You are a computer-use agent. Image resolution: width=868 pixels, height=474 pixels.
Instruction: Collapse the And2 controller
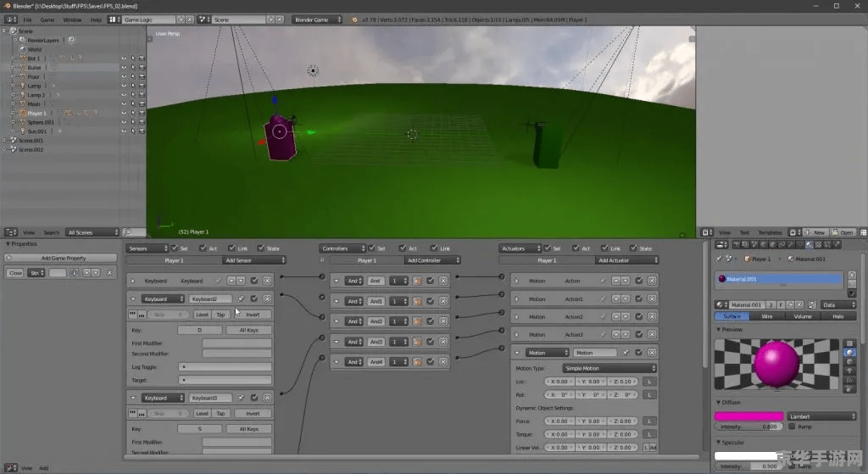click(336, 321)
